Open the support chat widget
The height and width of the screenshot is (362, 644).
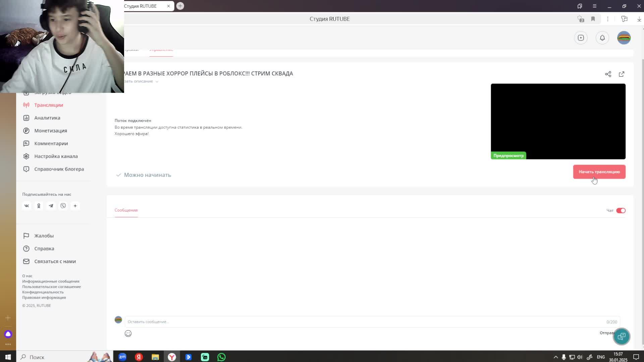[622, 336]
